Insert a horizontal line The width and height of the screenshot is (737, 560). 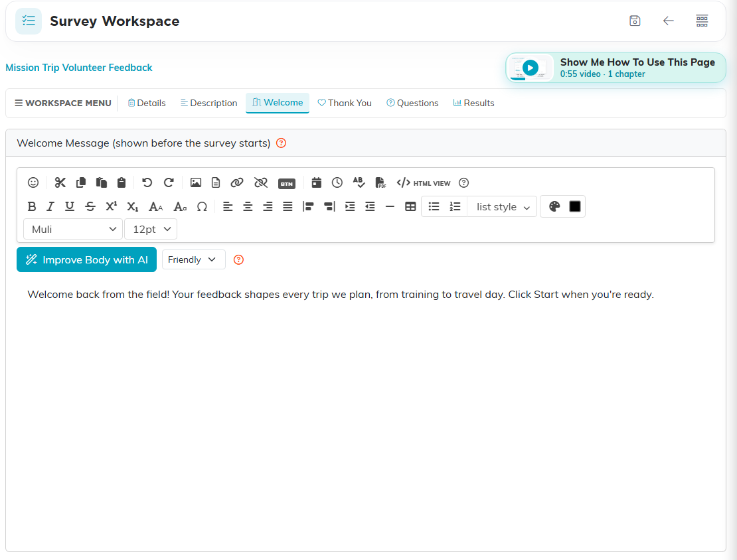tap(390, 207)
